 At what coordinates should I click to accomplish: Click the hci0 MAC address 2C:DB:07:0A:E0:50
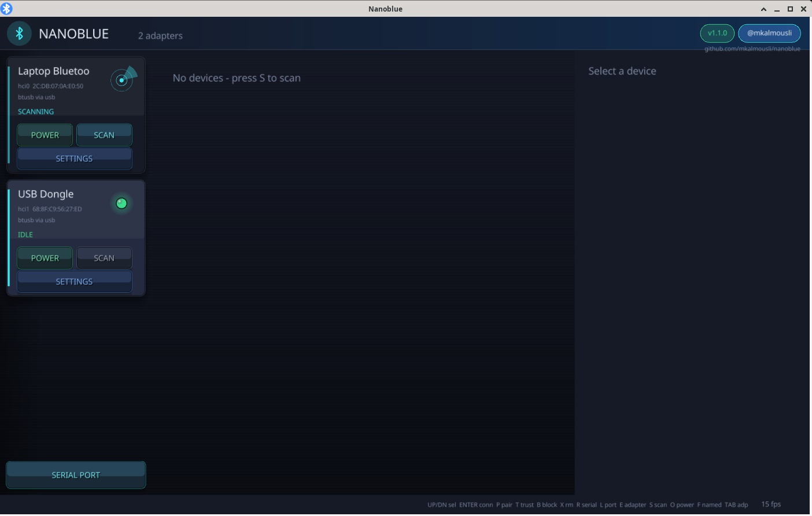(58, 86)
